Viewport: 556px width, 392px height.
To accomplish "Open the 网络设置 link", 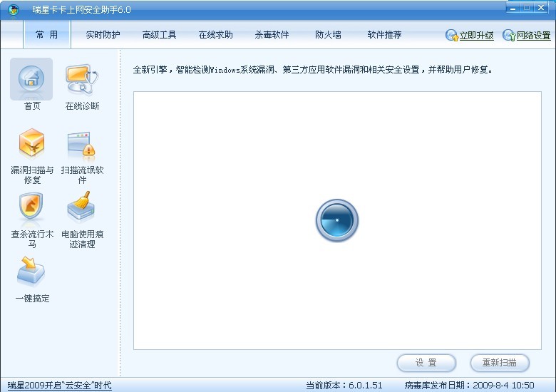I will (534, 36).
